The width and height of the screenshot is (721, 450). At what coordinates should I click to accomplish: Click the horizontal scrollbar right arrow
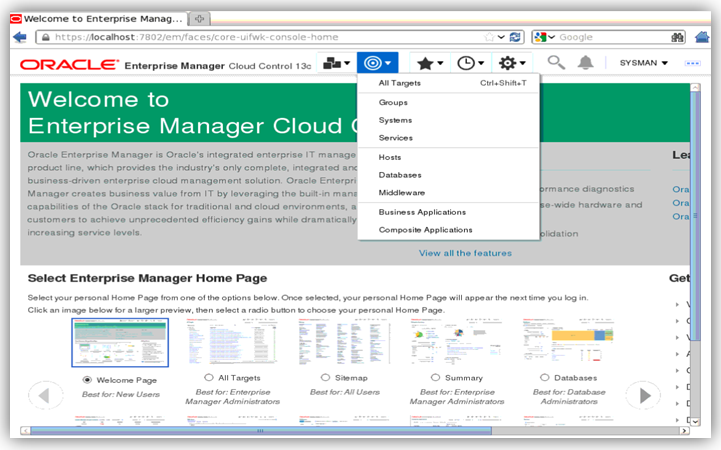(x=684, y=431)
